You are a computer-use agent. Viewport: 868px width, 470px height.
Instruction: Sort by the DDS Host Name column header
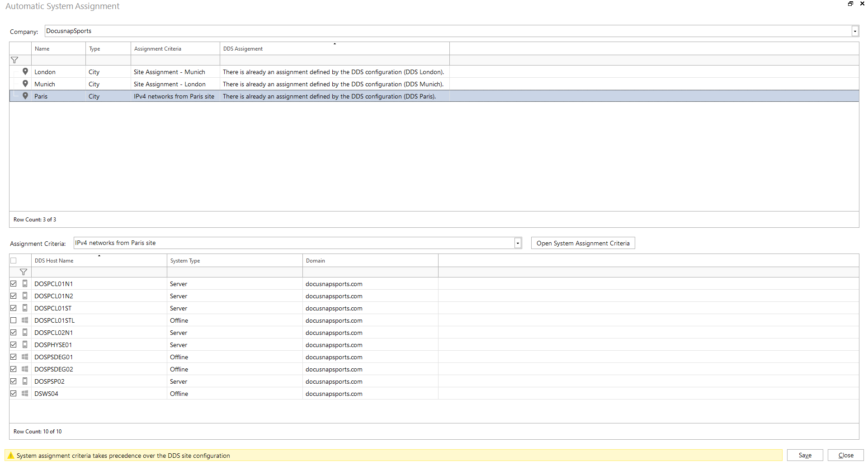tap(99, 261)
